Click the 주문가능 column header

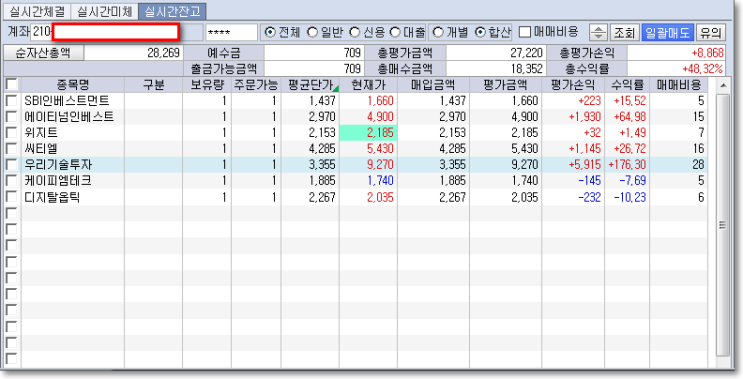pos(256,85)
